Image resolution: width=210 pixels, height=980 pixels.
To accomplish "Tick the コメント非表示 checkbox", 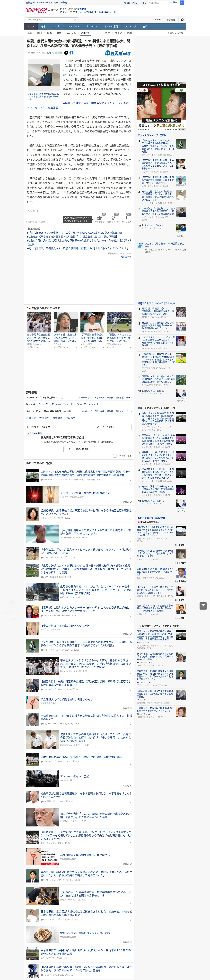I will pos(115,456).
